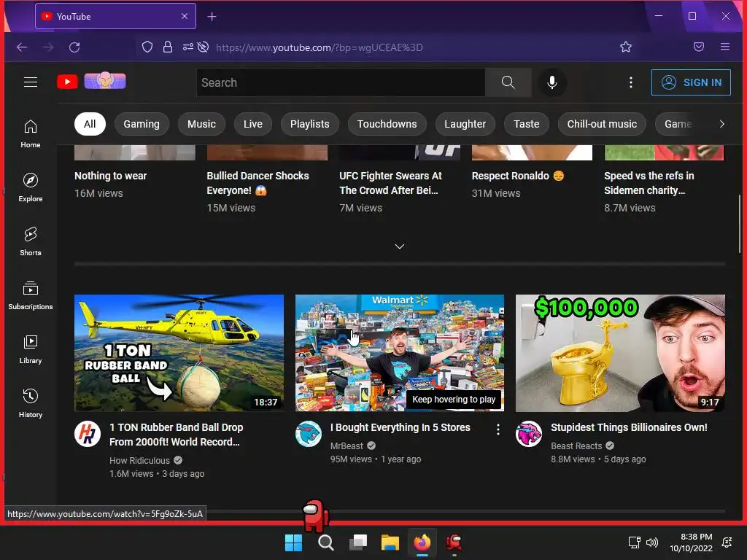Screen dimensions: 747x560
Task: Open 'UFC Fighter Swears At The Crowd' short
Action: 391,183
